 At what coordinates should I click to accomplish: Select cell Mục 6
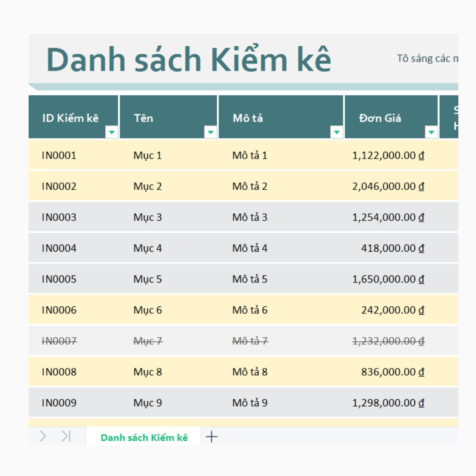click(x=168, y=310)
